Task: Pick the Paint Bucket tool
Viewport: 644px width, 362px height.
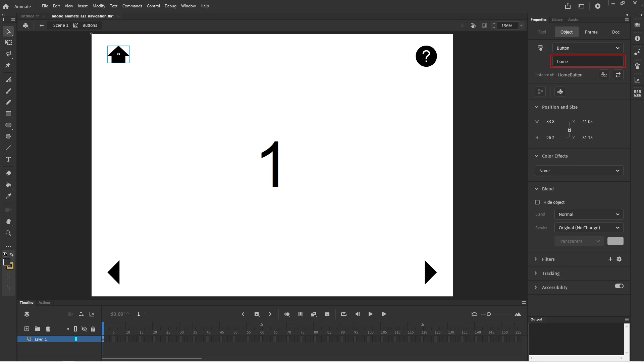Action: pyautogui.click(x=8, y=185)
